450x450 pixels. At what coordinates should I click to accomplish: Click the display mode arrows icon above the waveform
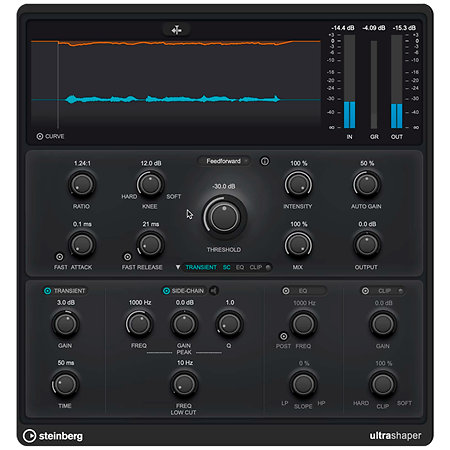[x=176, y=30]
